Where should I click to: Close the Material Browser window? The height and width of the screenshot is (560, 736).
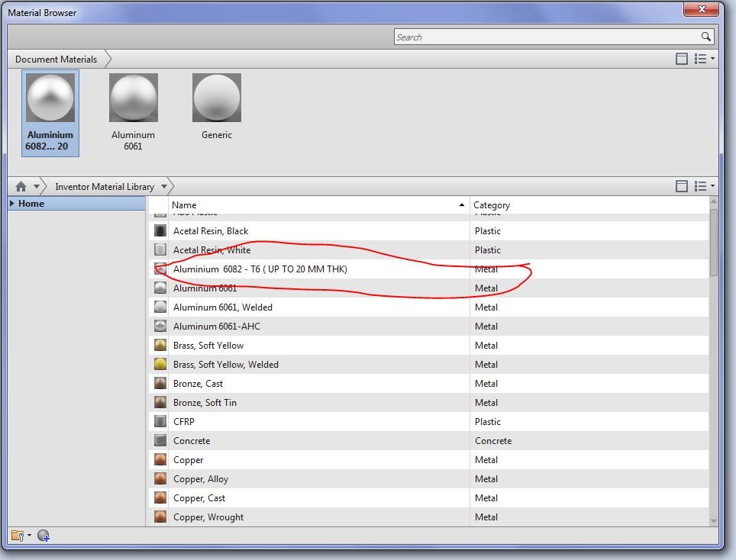pos(701,9)
